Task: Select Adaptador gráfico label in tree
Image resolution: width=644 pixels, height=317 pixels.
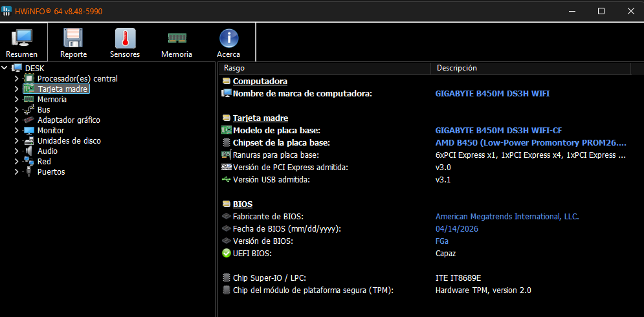Action: click(x=69, y=120)
